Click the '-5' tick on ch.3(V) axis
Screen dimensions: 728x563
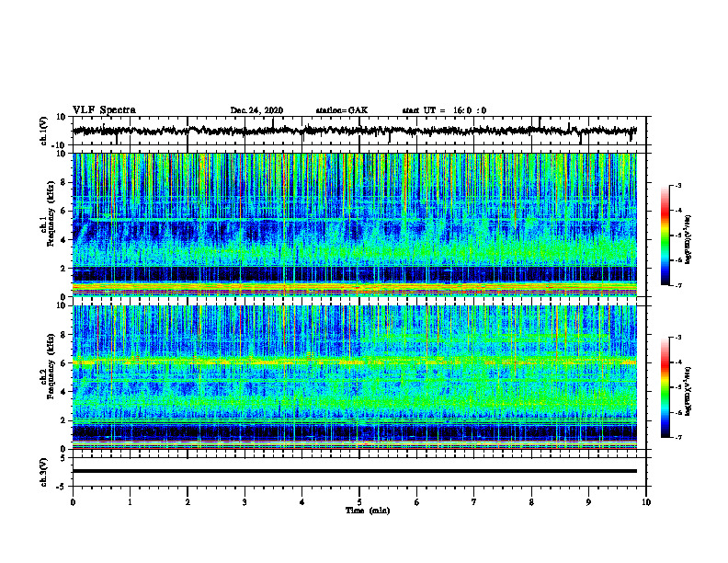coord(62,487)
